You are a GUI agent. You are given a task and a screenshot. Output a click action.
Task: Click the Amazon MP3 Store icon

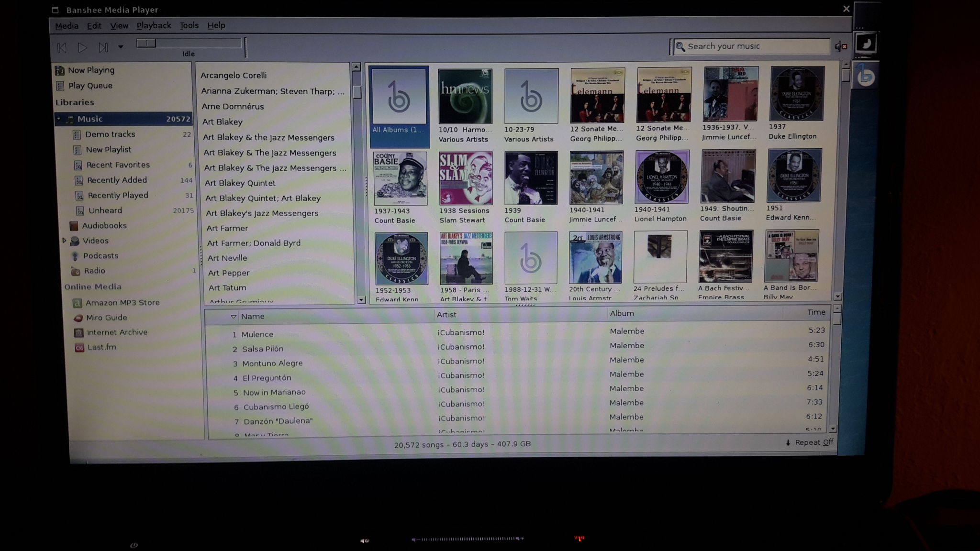coord(76,302)
